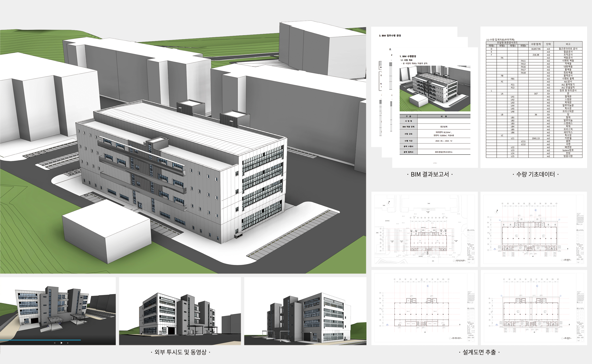Open the 2층 중층 평면도 drawing
This screenshot has width=592, height=364.
(424, 307)
